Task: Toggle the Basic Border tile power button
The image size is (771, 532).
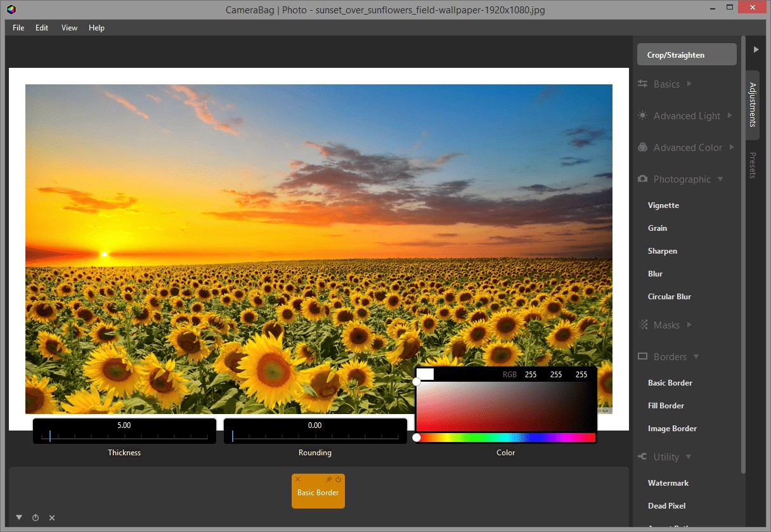Action: pos(338,479)
